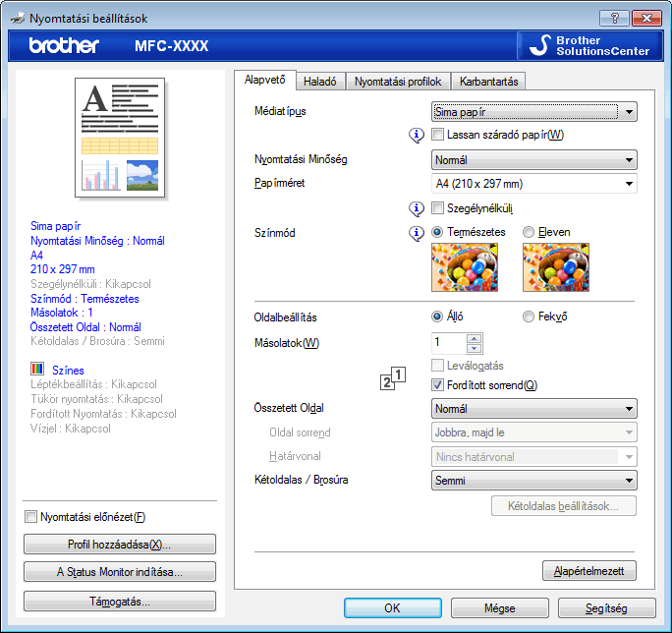Image resolution: width=672 pixels, height=633 pixels.
Task: Open Összetett Oldal dropdown
Action: point(534,409)
